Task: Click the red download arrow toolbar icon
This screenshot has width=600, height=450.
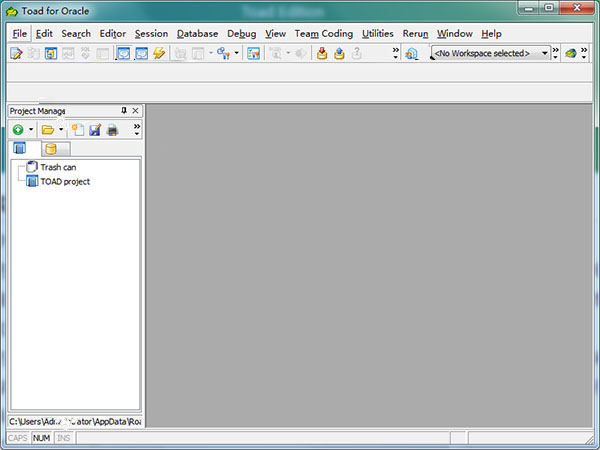Action: pyautogui.click(x=322, y=53)
